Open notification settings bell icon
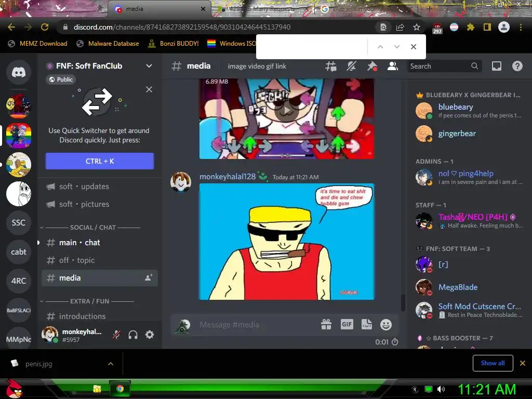 (351, 66)
